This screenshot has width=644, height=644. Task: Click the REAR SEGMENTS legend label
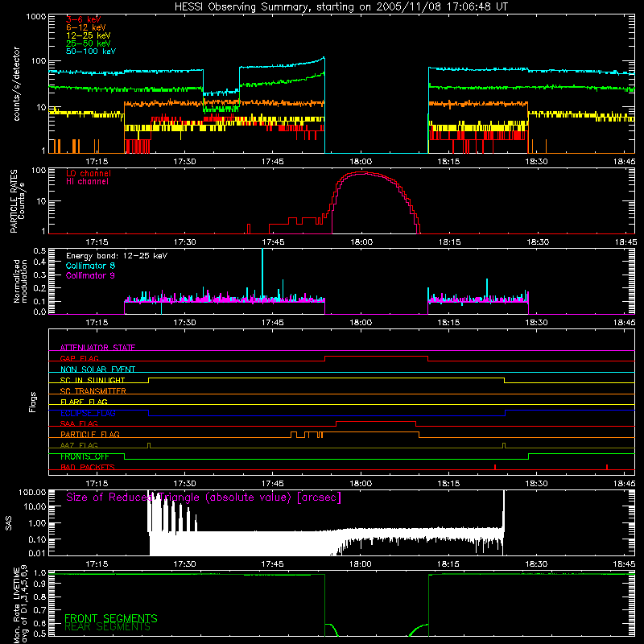pos(107,627)
